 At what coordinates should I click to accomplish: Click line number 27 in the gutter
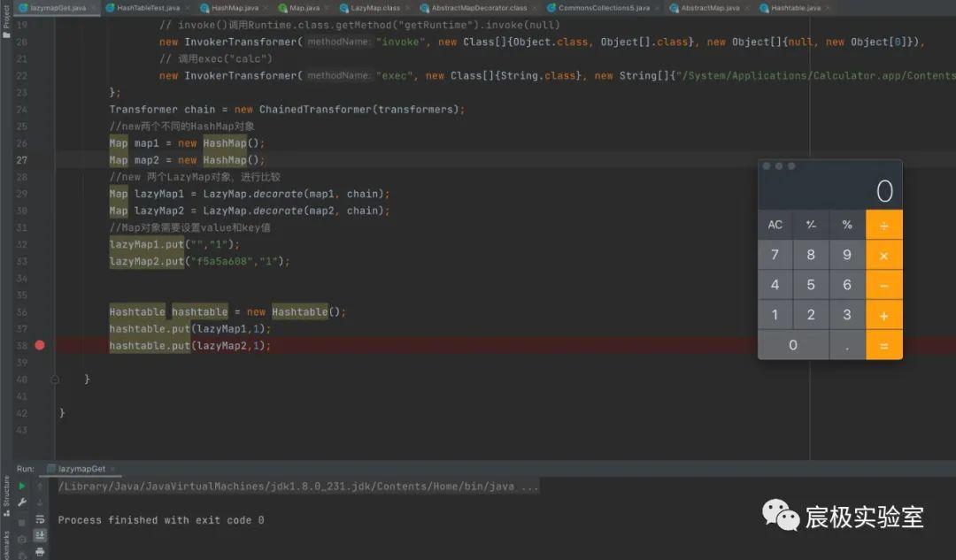[22, 160]
